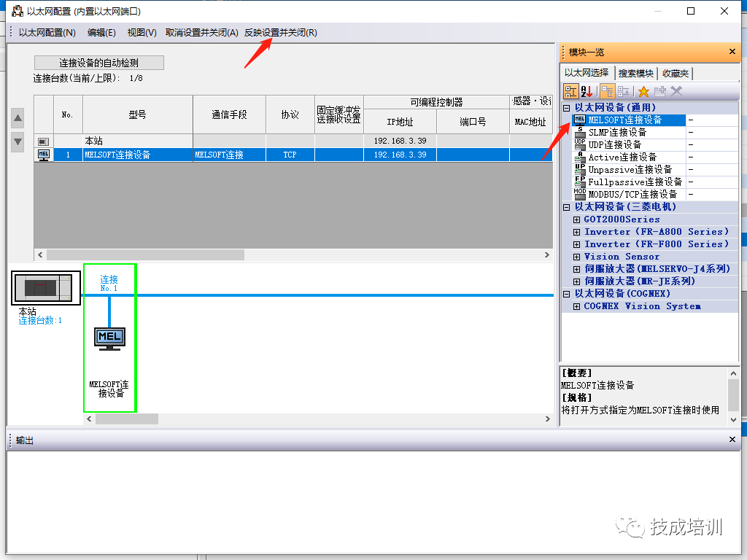Image resolution: width=747 pixels, height=560 pixels.
Task: Expand the Vision Sensor node
Action: pyautogui.click(x=576, y=257)
